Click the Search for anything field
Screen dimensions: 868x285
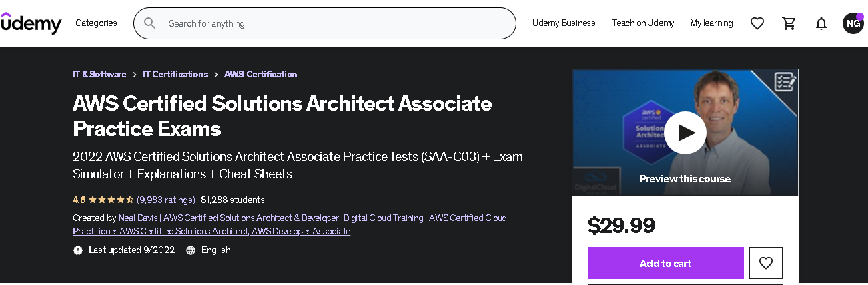pos(334,23)
